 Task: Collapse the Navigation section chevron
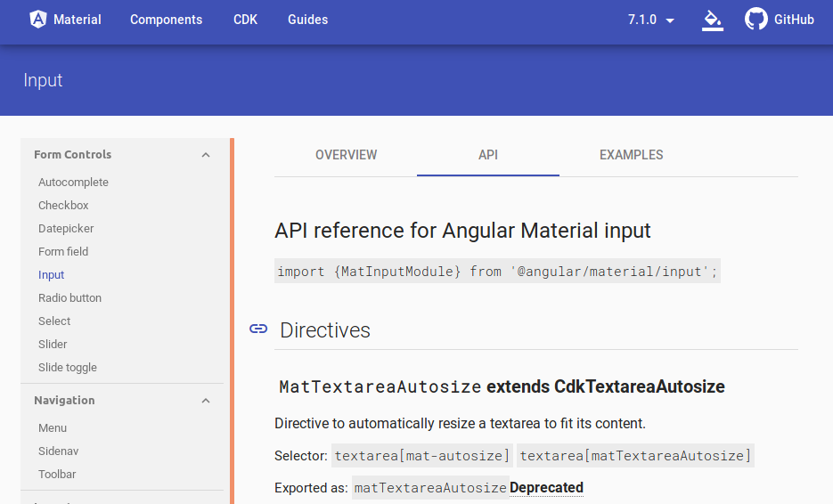click(x=206, y=401)
